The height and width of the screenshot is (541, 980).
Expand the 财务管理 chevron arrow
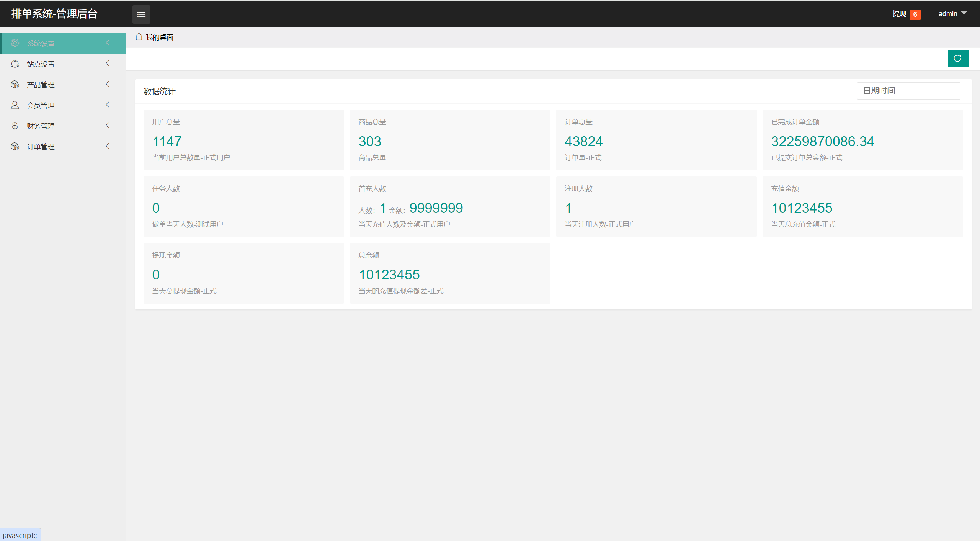(x=108, y=125)
